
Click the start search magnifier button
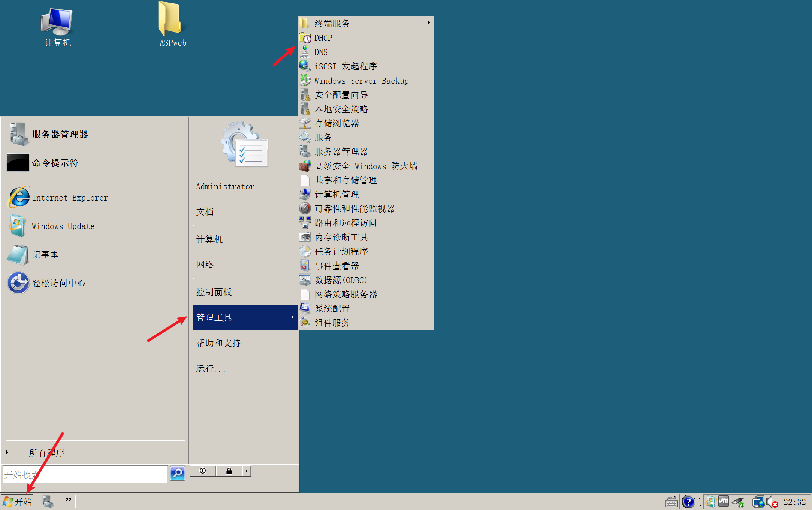[x=178, y=473]
